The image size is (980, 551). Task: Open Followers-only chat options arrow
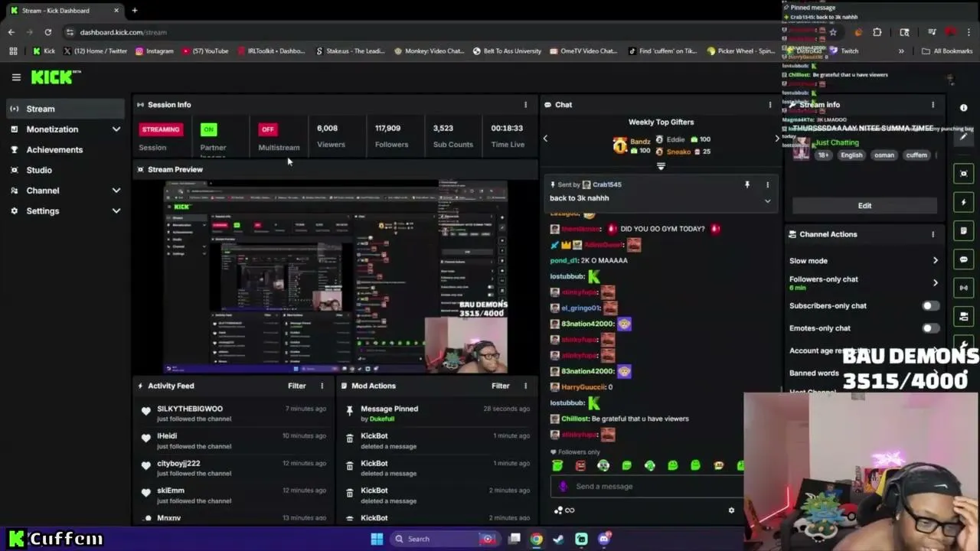coord(935,282)
